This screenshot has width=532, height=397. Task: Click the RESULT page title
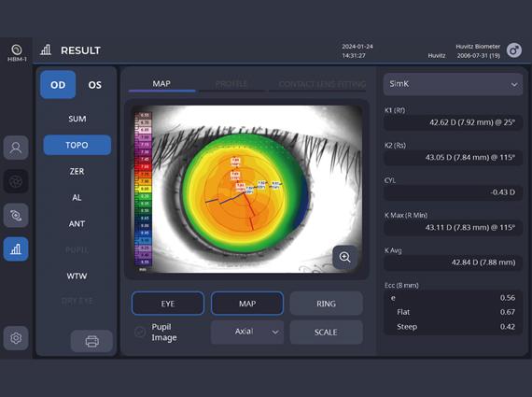(80, 50)
